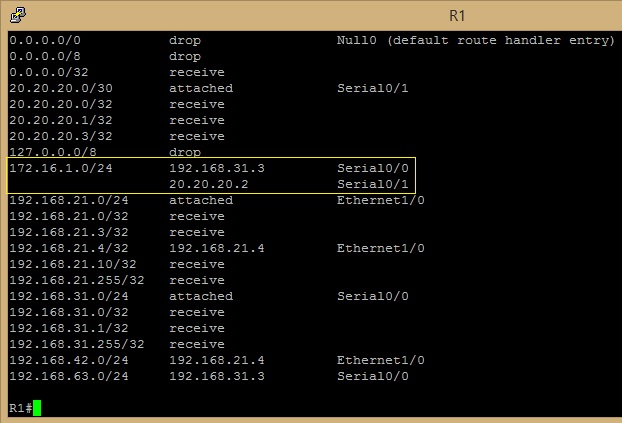Click Ethernet1/0 interface for 192.168.42.0/24

pyautogui.click(x=381, y=360)
